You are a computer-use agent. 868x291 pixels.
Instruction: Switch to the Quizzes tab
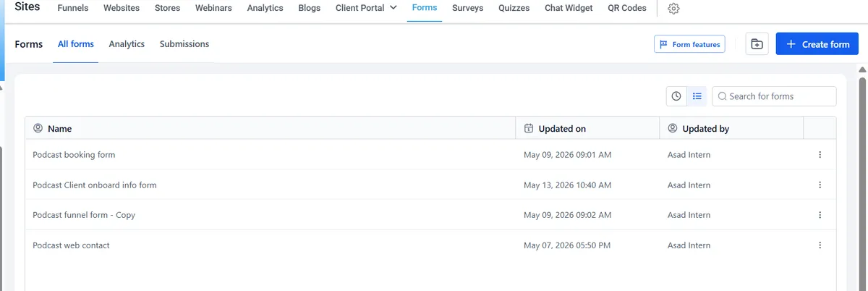pos(514,8)
